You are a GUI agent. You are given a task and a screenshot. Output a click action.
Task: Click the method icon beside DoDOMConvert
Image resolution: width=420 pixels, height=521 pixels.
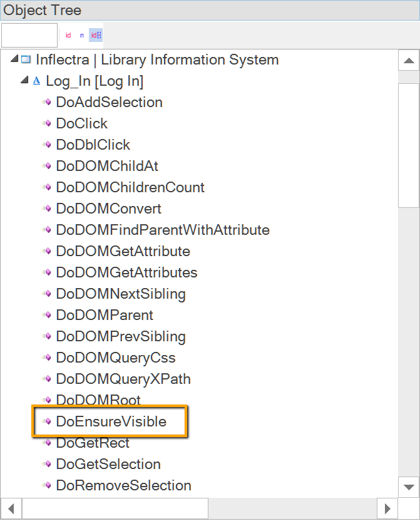coord(47,209)
